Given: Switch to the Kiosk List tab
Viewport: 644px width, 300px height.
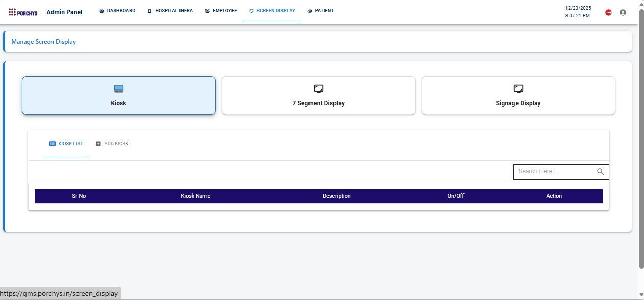Looking at the screenshot, I should tap(66, 144).
